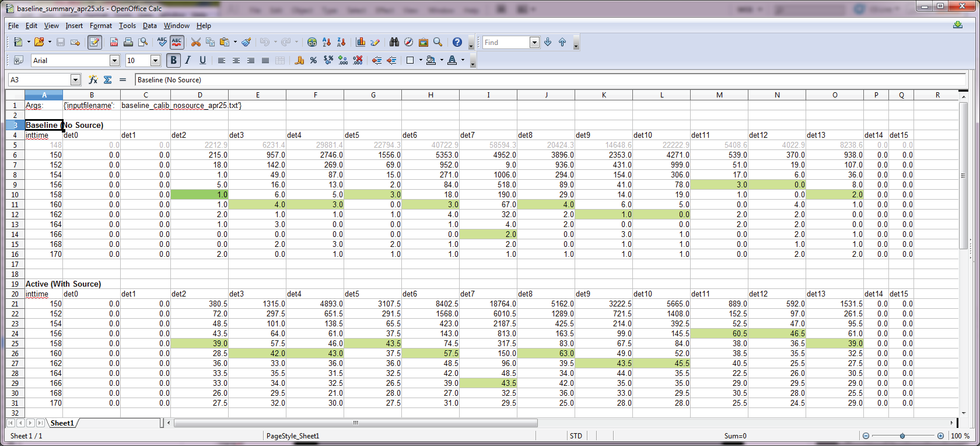Find previous with up arrow
The height and width of the screenshot is (446, 980).
[562, 42]
